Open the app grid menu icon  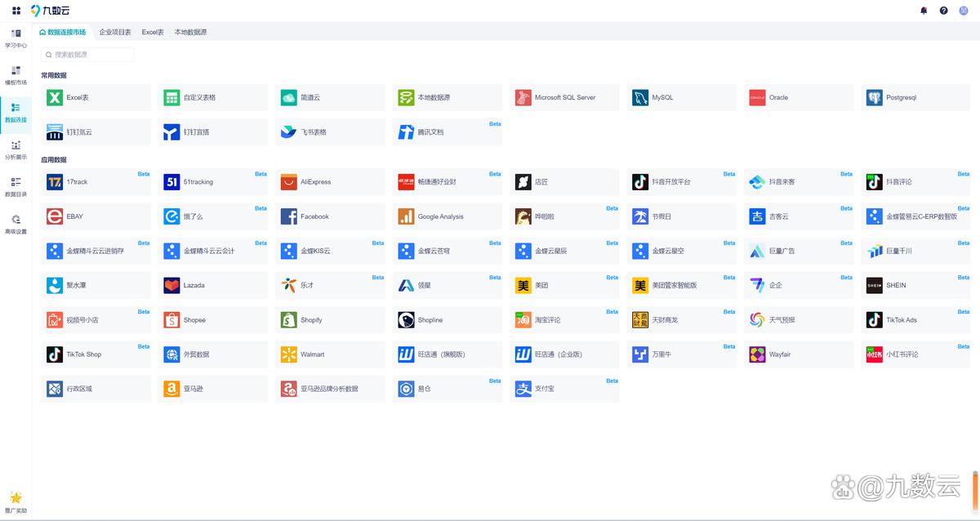click(x=16, y=11)
